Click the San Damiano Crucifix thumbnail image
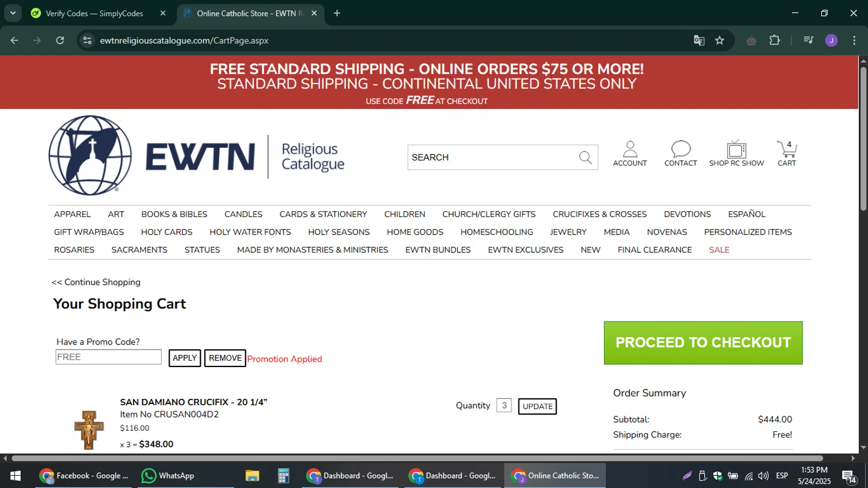The image size is (868, 488). pos(89,430)
